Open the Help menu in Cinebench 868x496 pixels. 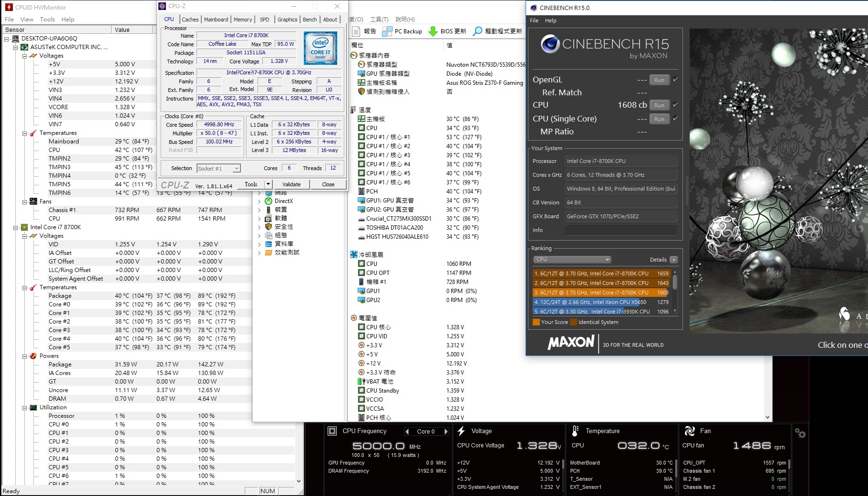551,20
